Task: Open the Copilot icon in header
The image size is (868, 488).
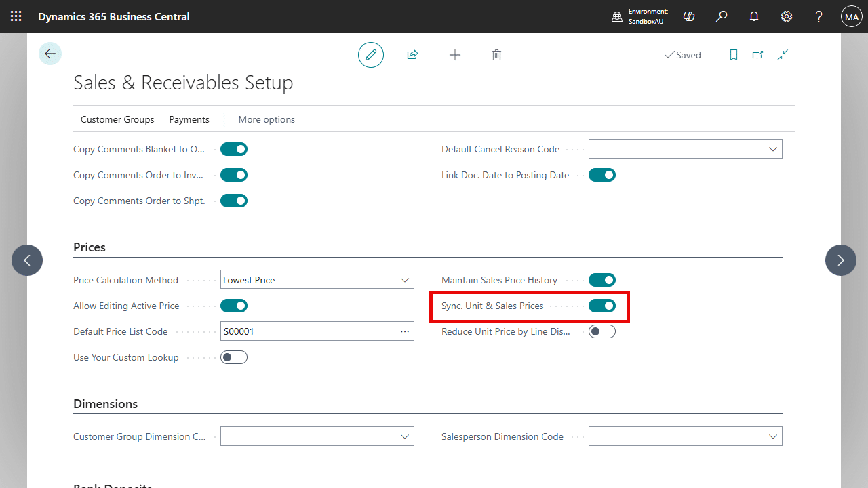Action: coord(689,16)
